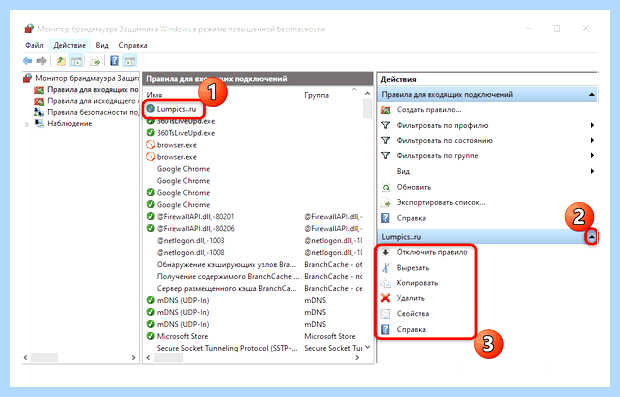The image size is (620, 397).
Task: Click the Наблюдение tree node icon
Action: [x=39, y=124]
